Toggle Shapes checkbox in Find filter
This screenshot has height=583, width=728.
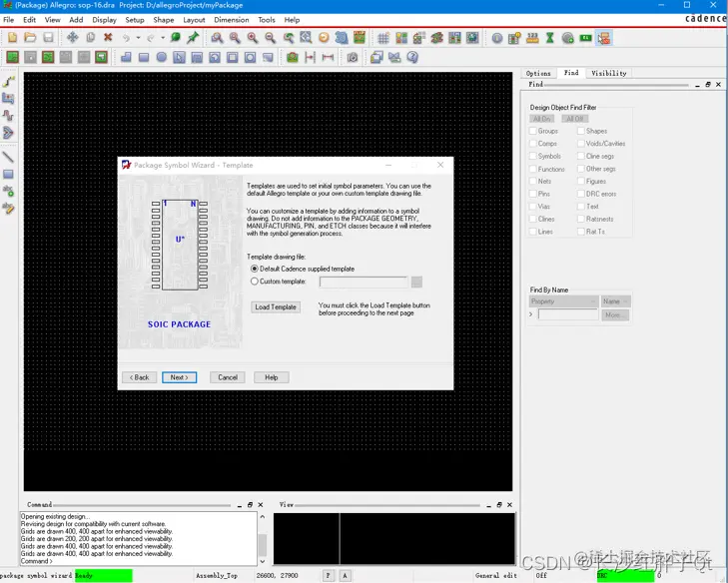click(x=581, y=131)
